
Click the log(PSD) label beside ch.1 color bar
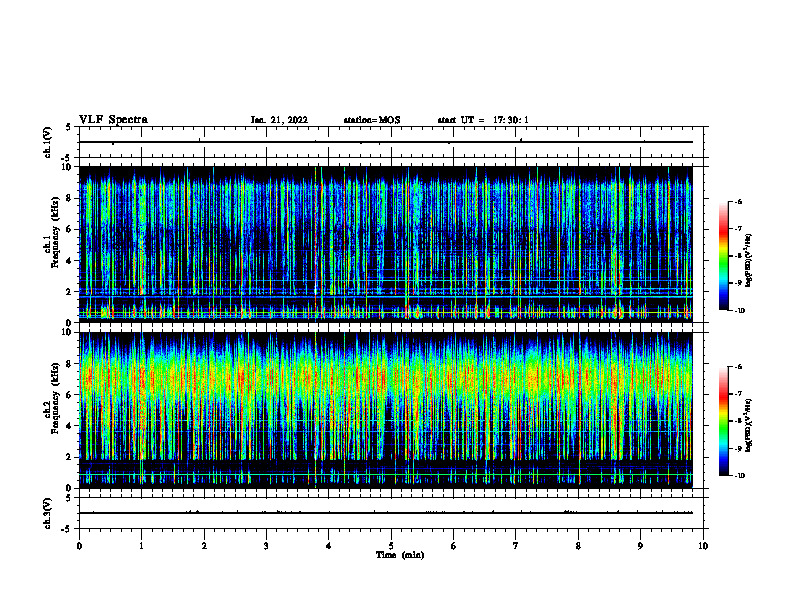click(x=750, y=260)
